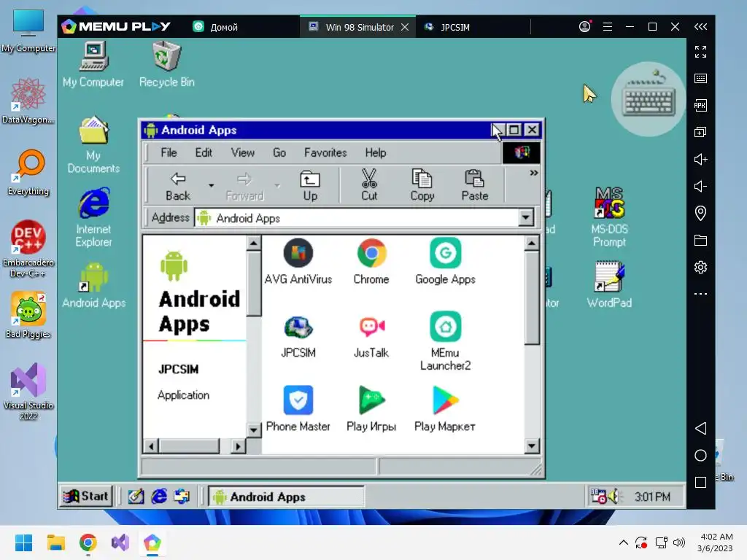Open MEmu hamburger menu
This screenshot has height=560, width=747.
(x=608, y=27)
